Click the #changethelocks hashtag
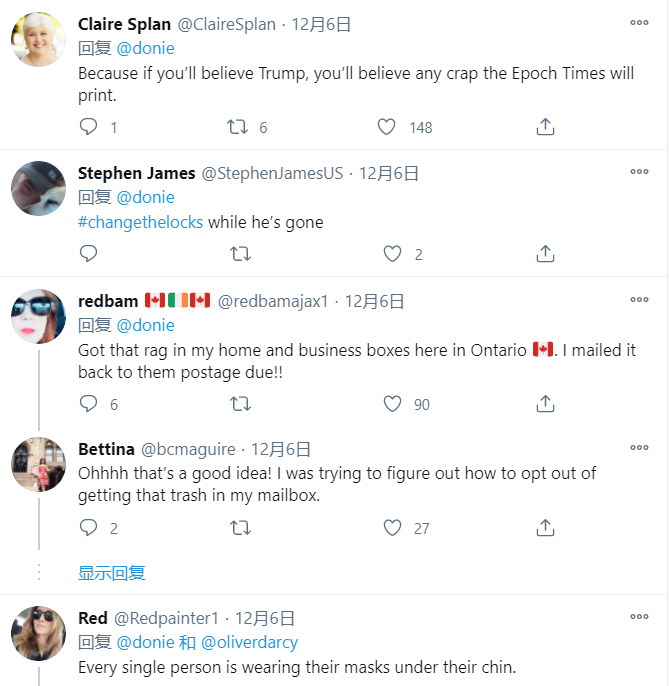670x686 pixels. click(x=140, y=222)
